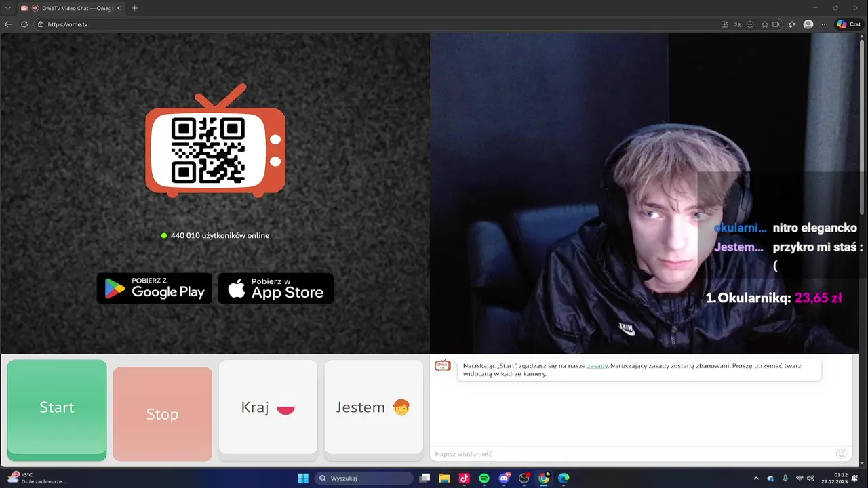Open split screen icon in address bar

tap(725, 24)
